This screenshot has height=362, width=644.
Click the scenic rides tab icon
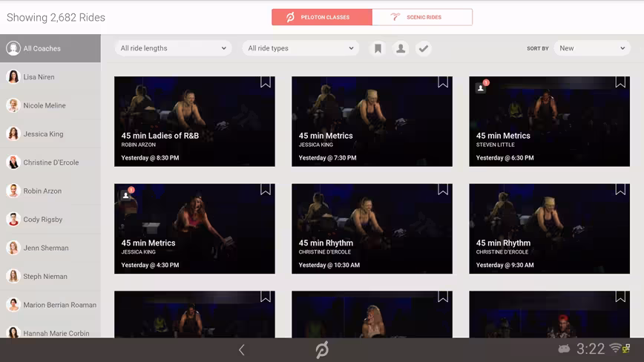(x=395, y=17)
